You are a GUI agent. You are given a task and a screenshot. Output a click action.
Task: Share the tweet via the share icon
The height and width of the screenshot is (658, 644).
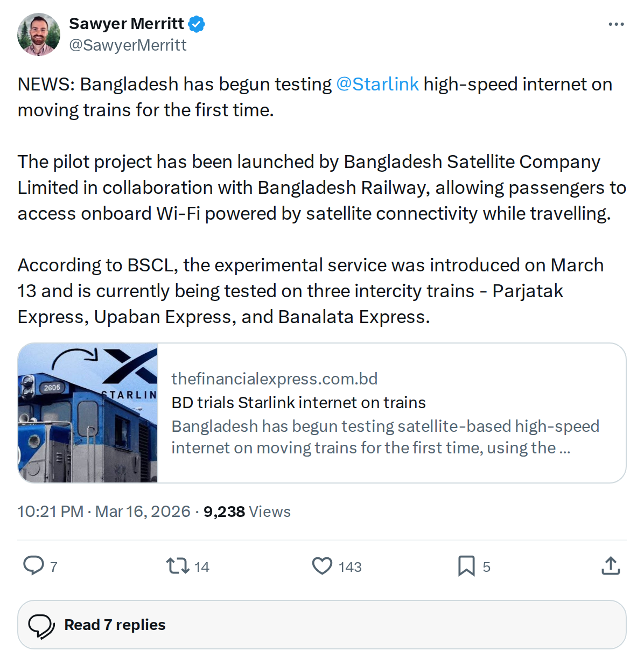coord(610,566)
